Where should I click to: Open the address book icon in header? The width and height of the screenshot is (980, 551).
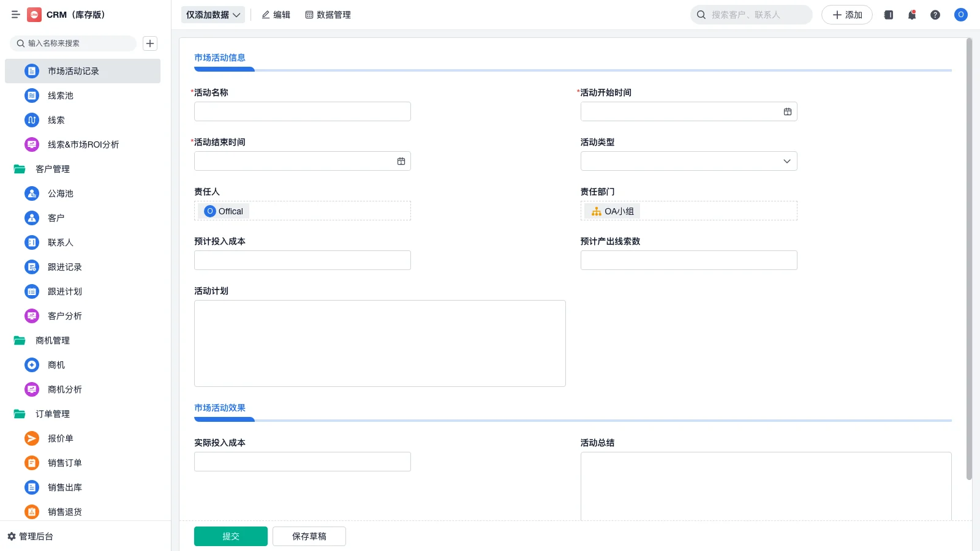coord(888,15)
